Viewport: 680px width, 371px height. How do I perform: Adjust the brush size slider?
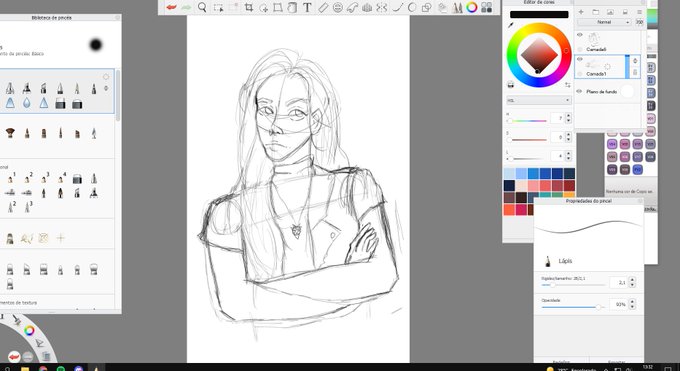[x=573, y=285]
